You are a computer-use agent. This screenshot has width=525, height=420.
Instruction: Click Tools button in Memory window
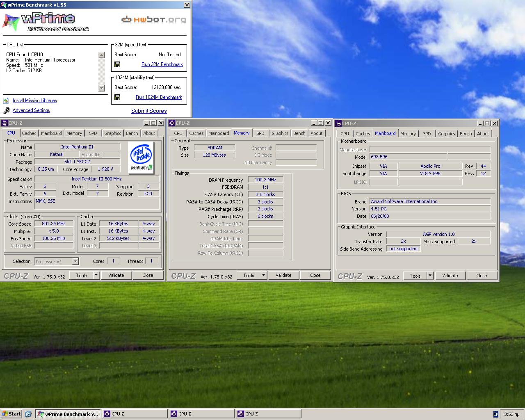pyautogui.click(x=249, y=275)
